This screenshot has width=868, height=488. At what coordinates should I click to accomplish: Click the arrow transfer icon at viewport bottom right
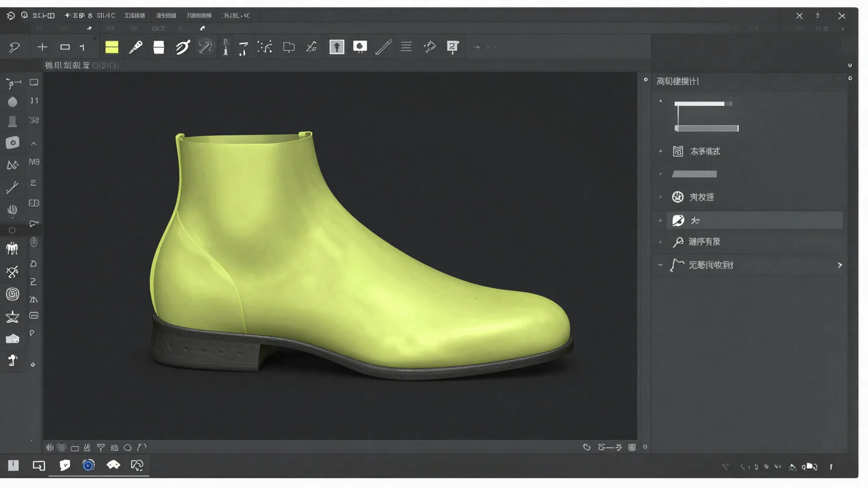pos(610,447)
